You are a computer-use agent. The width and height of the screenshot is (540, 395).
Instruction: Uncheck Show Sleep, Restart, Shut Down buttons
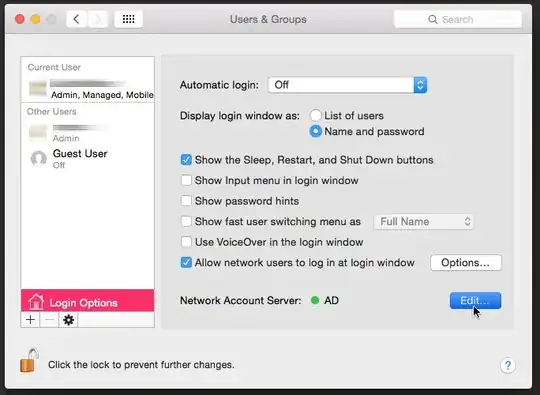click(186, 160)
